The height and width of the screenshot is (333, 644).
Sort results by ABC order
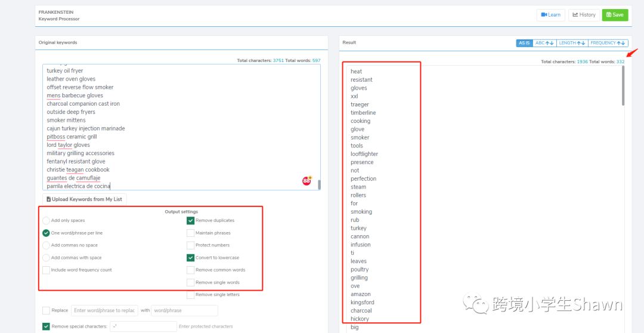pos(544,43)
